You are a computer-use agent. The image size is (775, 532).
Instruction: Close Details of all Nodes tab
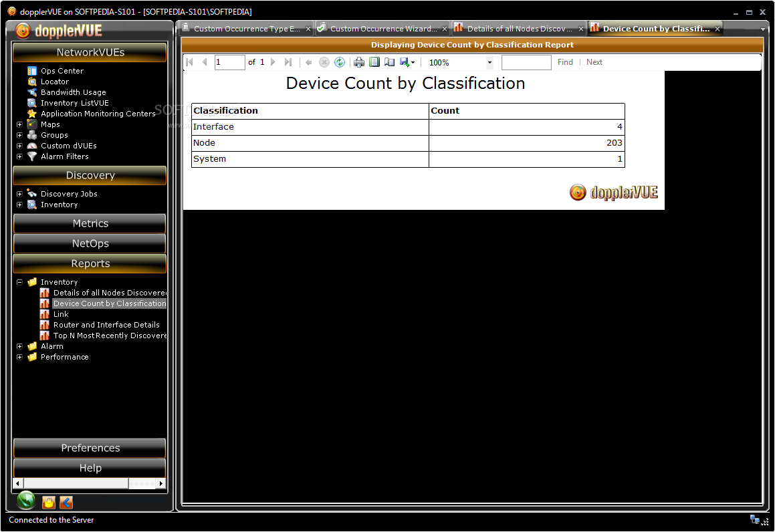pos(581,29)
